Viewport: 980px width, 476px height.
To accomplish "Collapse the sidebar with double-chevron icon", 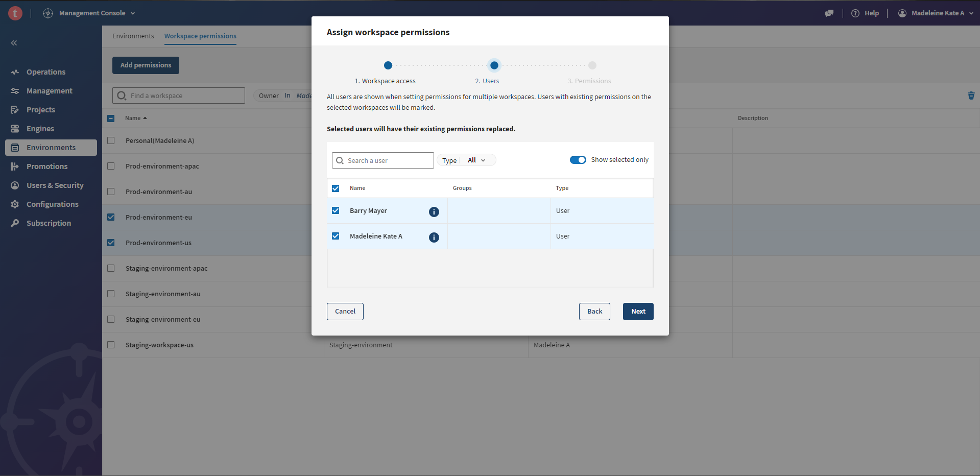I will point(14,43).
